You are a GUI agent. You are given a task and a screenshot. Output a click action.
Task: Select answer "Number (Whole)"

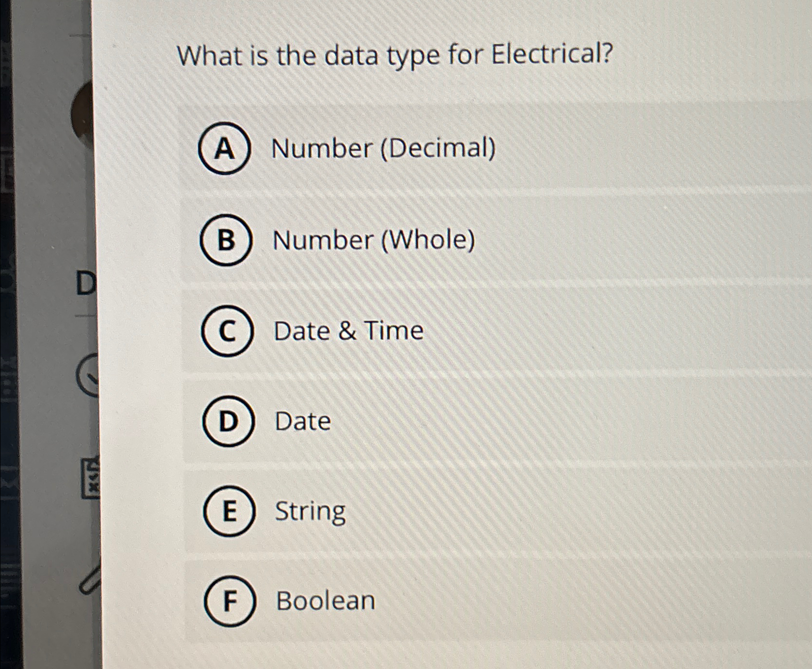click(374, 239)
